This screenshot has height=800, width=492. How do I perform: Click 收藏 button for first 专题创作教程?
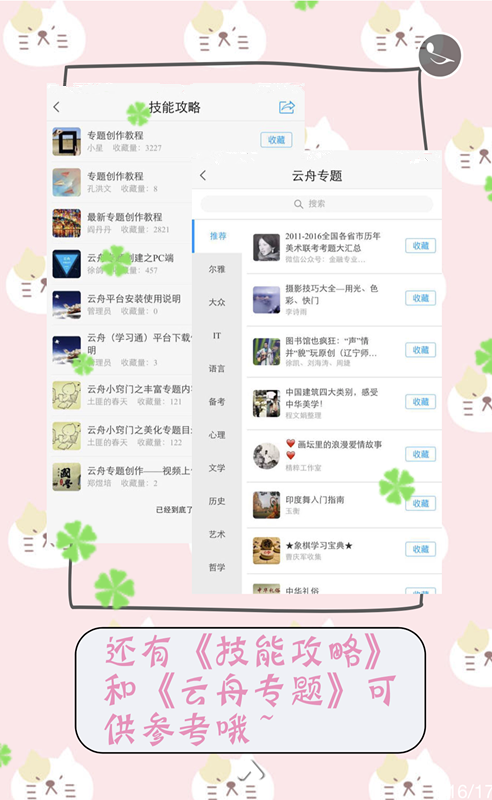(x=276, y=140)
